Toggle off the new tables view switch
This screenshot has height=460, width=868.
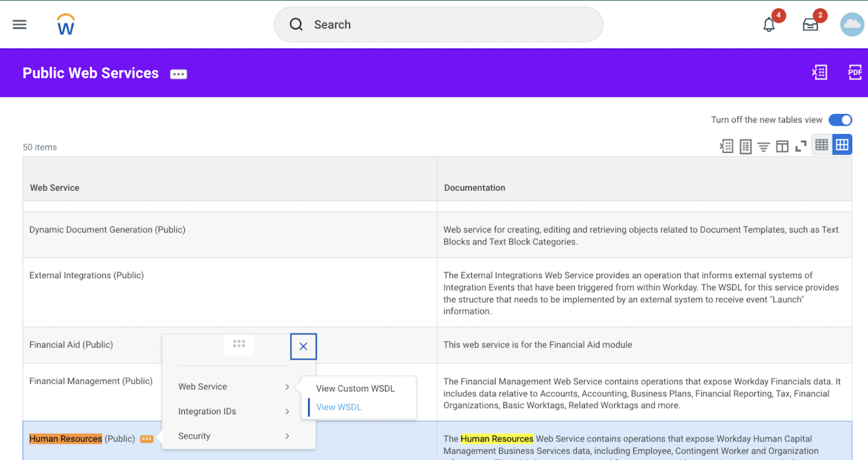pos(840,120)
